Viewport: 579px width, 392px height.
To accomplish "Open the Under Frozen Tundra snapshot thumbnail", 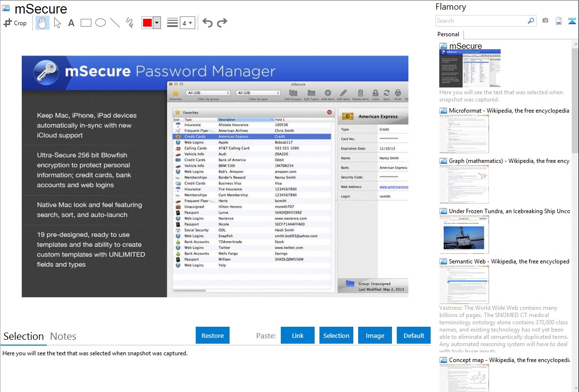I will coord(464,234).
